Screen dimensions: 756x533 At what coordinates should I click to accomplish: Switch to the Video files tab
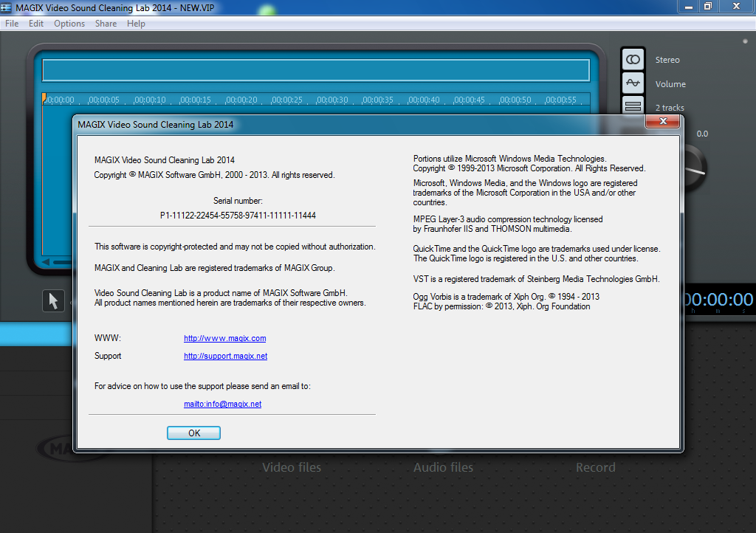292,467
